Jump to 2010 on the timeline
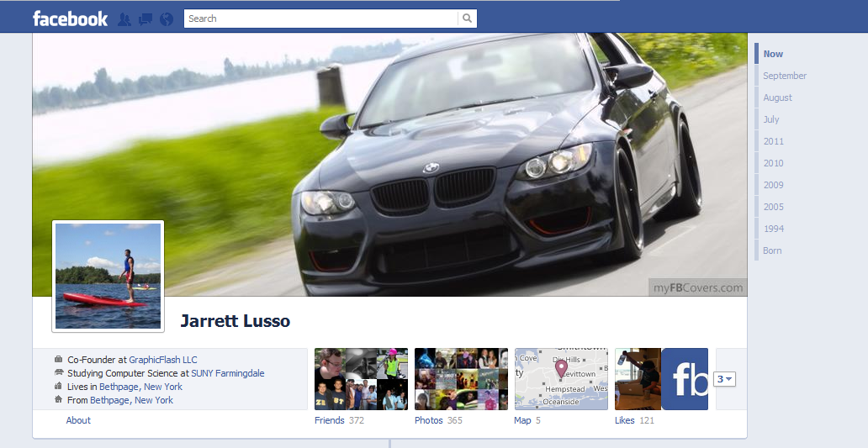868x448 pixels. click(x=773, y=163)
